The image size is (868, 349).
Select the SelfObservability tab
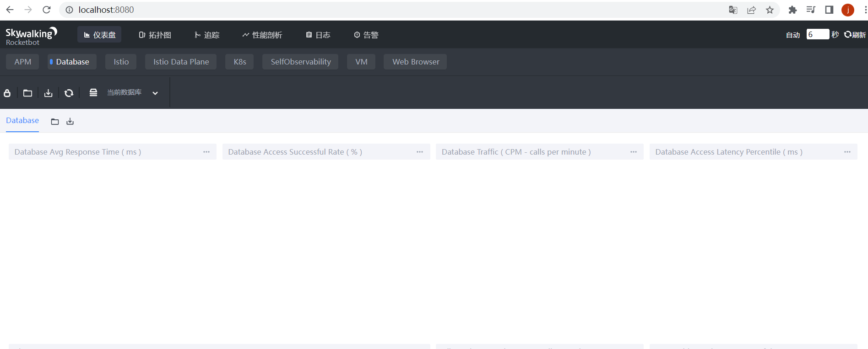(x=300, y=62)
